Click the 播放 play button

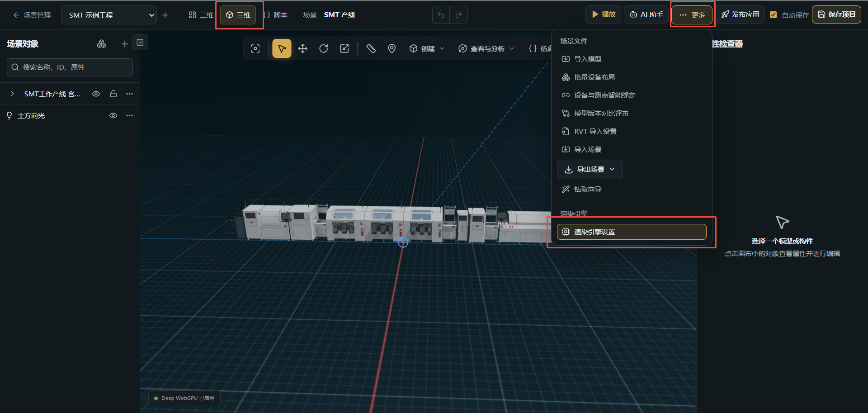604,14
